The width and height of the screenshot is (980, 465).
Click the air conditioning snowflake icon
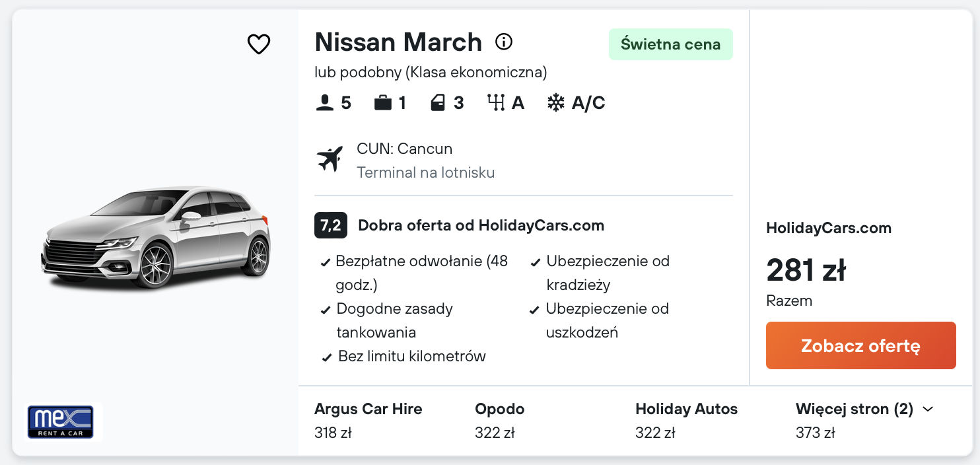(x=556, y=103)
